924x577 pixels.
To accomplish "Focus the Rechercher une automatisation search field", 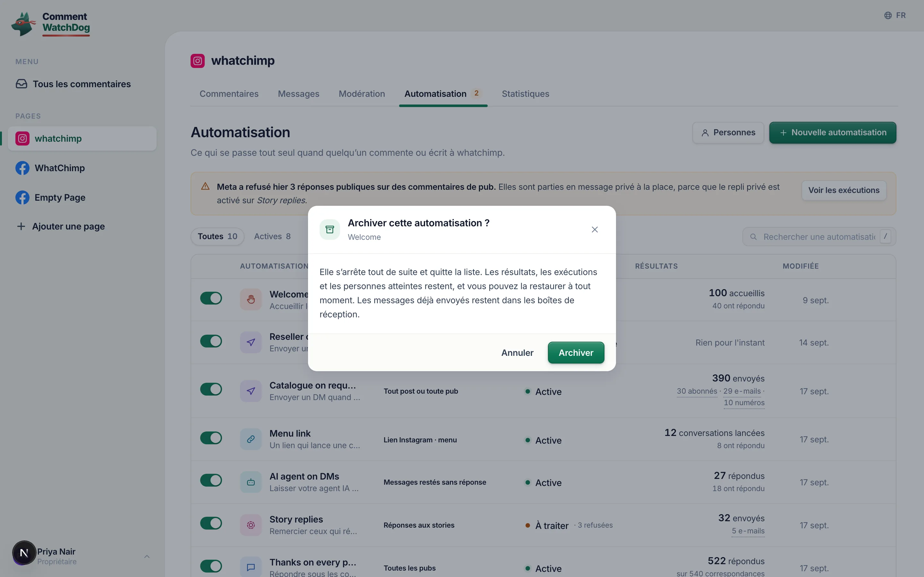I will pyautogui.click(x=819, y=237).
